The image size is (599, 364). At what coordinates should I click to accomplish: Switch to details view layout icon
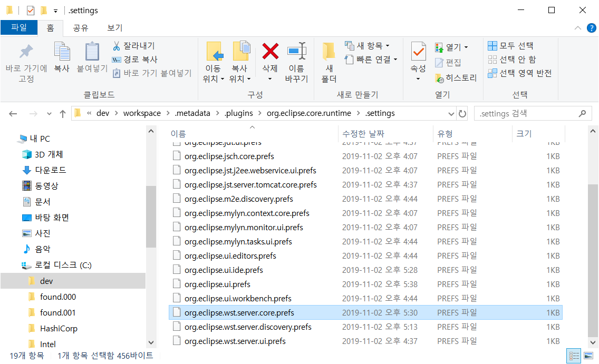coord(574,356)
